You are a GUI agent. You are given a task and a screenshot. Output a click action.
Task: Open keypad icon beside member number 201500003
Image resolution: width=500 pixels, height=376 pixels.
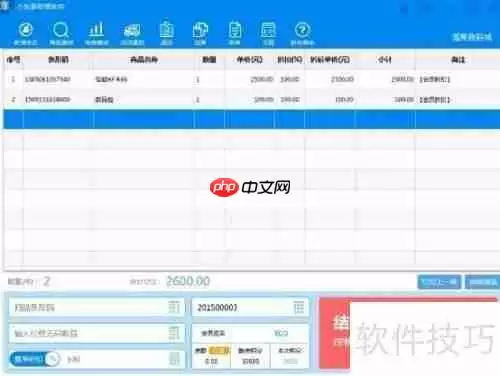pyautogui.click(x=299, y=307)
